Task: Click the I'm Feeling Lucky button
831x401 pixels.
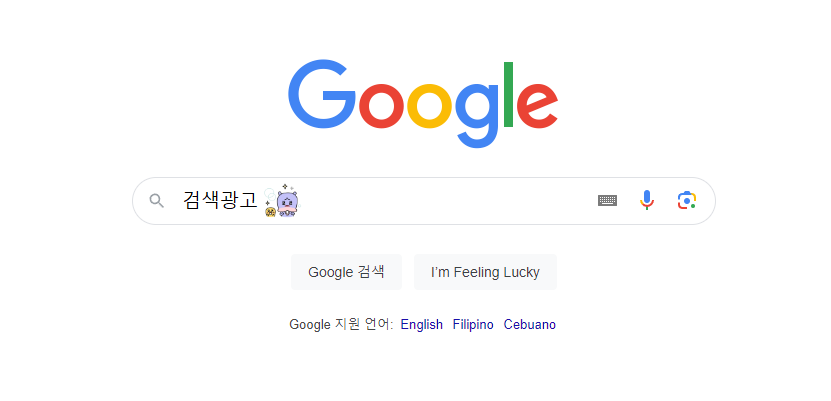Action: point(485,272)
